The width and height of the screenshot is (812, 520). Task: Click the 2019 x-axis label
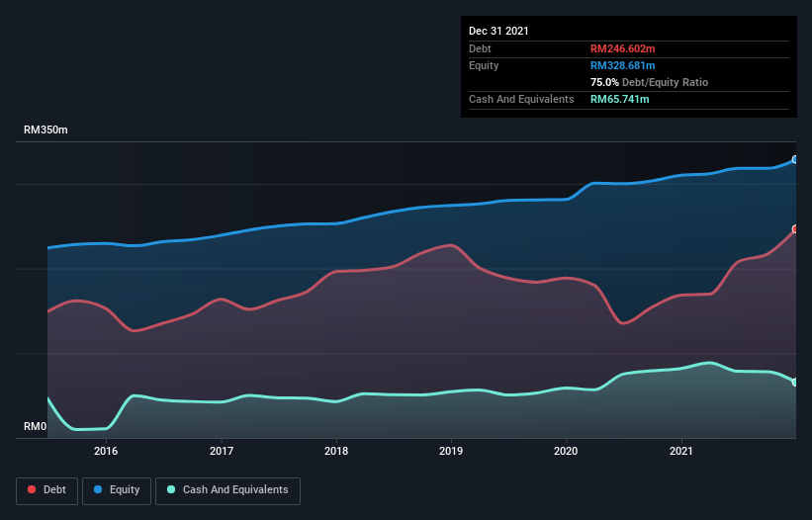[451, 451]
